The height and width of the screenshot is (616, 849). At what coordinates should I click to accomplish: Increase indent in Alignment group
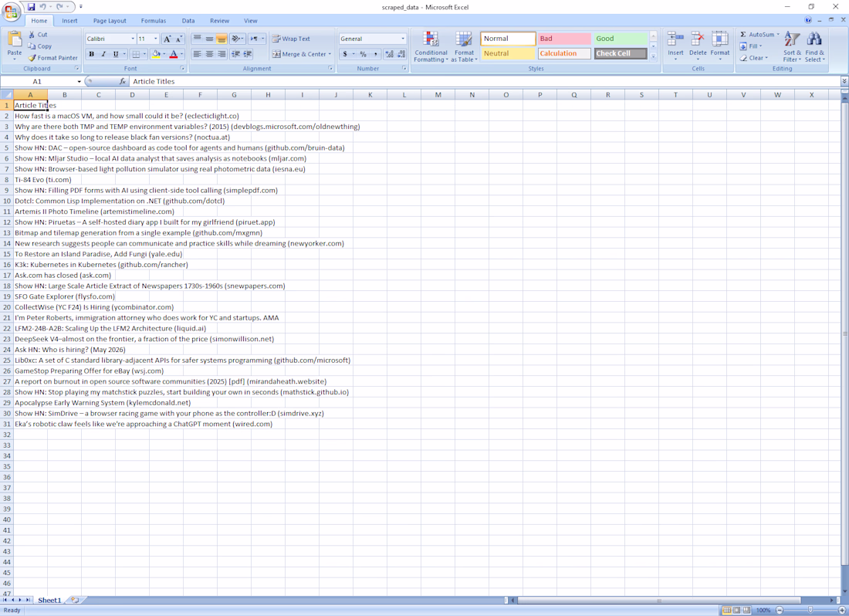248,54
